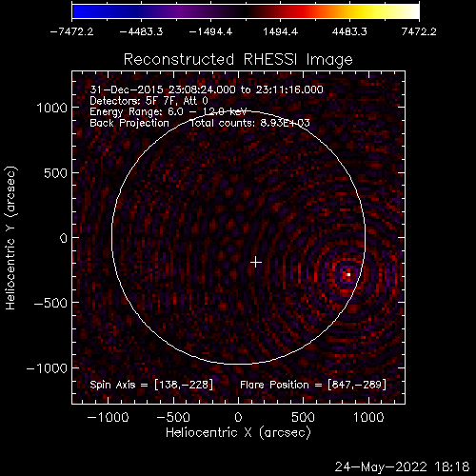The width and height of the screenshot is (476, 476).
Task: Click the 1000 tick label on Y axis
Action: coord(52,109)
